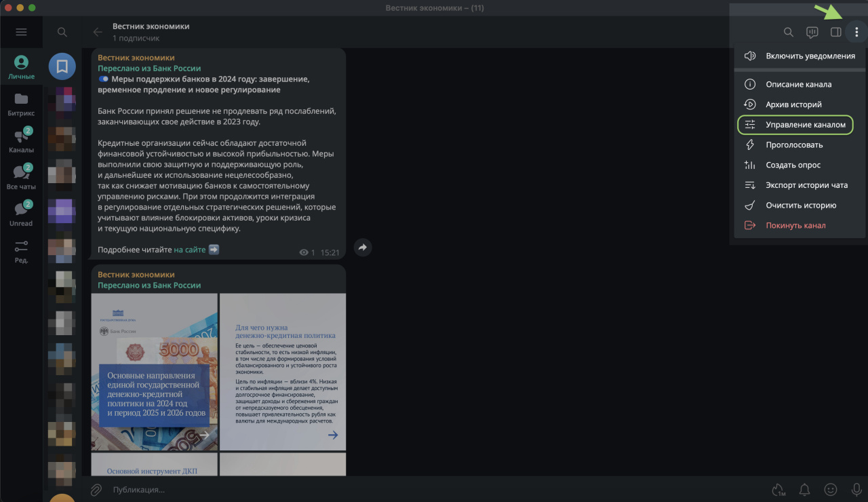Image resolution: width=868 pixels, height=502 pixels.
Task: Click Переслано из Банк России above images
Action: 149,286
